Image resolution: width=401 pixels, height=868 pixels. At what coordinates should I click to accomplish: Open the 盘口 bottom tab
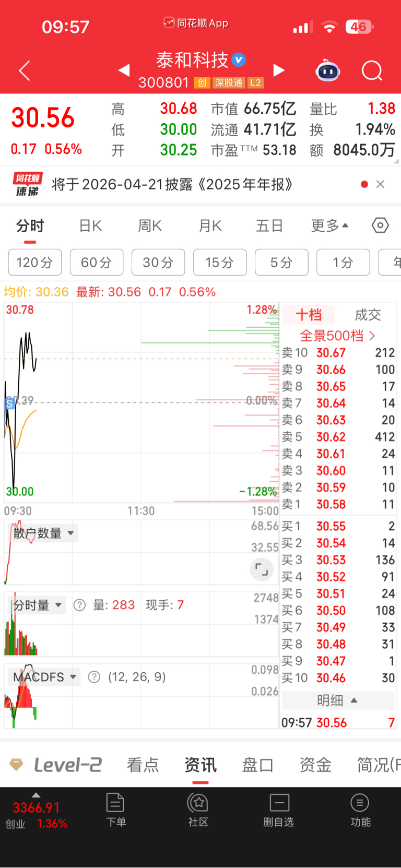(x=258, y=765)
